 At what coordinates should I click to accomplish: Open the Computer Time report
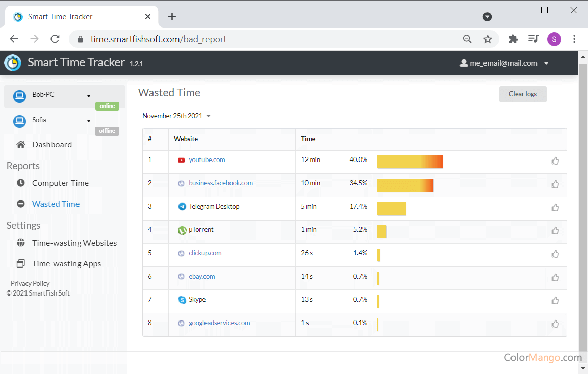pos(60,183)
